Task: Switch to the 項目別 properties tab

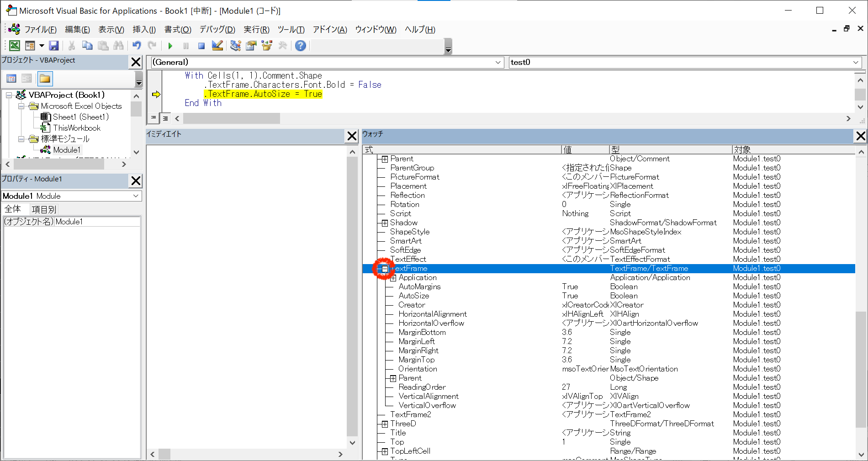Action: coord(44,209)
